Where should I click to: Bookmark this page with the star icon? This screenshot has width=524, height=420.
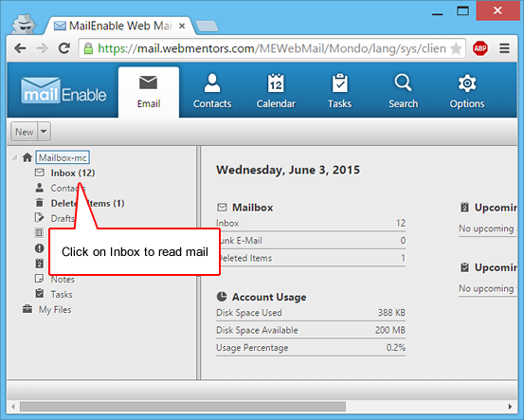pyautogui.click(x=456, y=48)
